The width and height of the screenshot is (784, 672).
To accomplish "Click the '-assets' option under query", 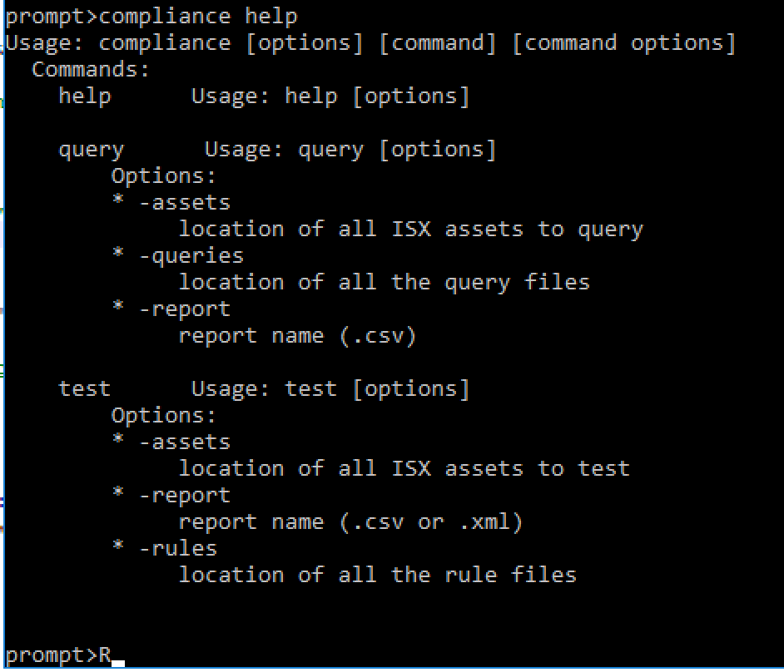I will tap(184, 202).
